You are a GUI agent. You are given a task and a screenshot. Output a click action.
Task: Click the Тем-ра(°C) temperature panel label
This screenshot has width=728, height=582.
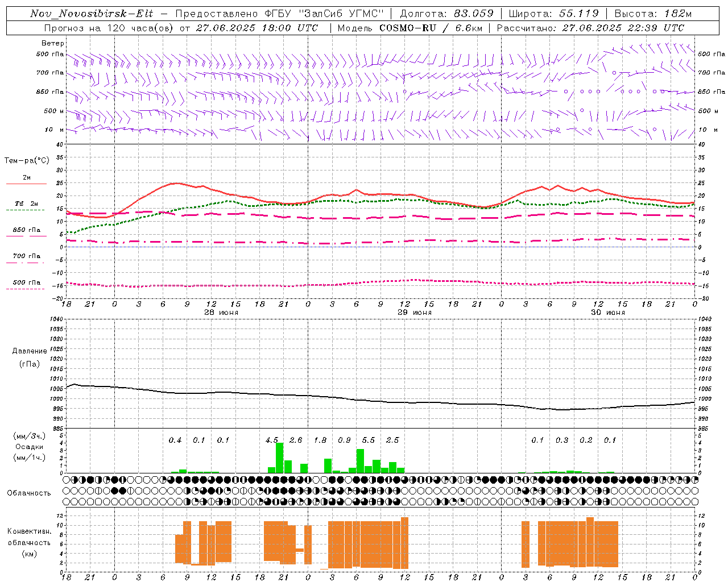[x=27, y=161]
